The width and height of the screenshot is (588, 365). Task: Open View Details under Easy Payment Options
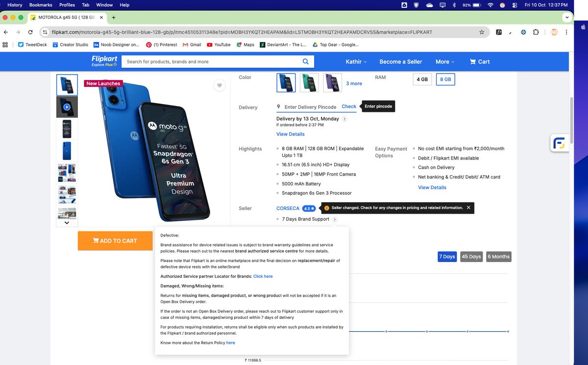point(432,187)
